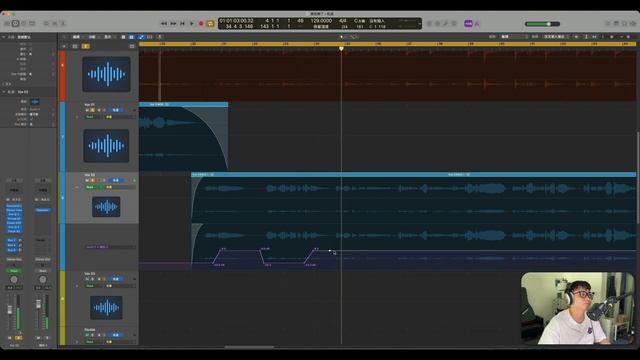Collapse the Track inspector Vox 02 triangle
Image resolution: width=640 pixels, height=360 pixels.
pyautogui.click(x=4, y=92)
